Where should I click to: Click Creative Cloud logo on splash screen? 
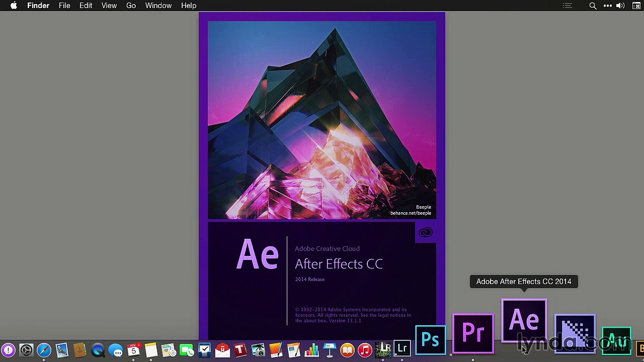point(426,232)
